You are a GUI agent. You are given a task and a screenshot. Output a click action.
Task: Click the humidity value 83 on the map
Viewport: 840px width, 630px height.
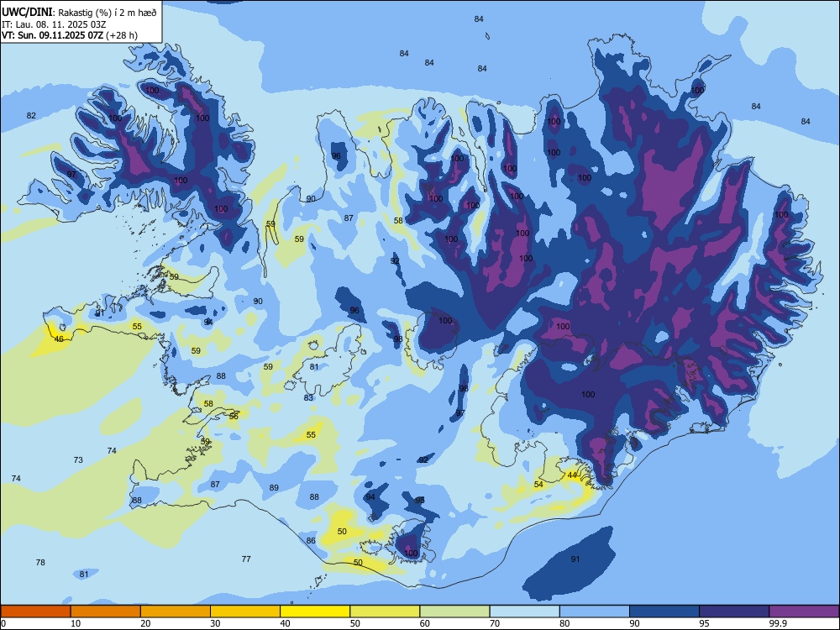(308, 397)
